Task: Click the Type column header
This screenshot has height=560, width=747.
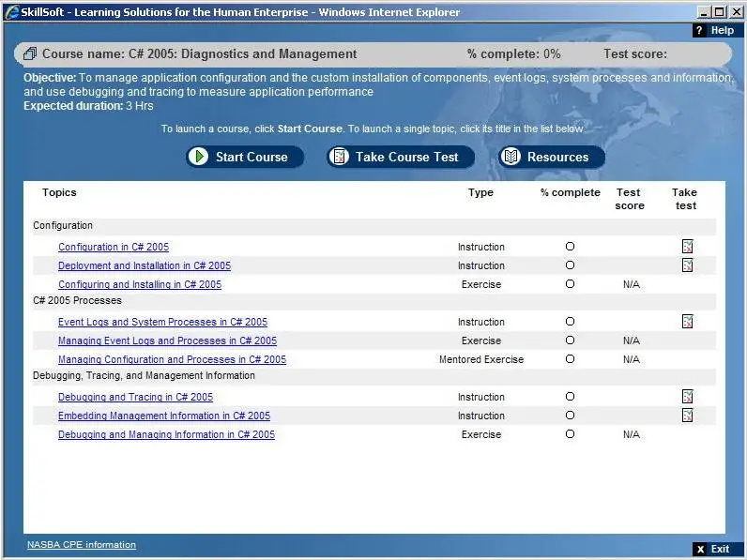Action: [480, 192]
